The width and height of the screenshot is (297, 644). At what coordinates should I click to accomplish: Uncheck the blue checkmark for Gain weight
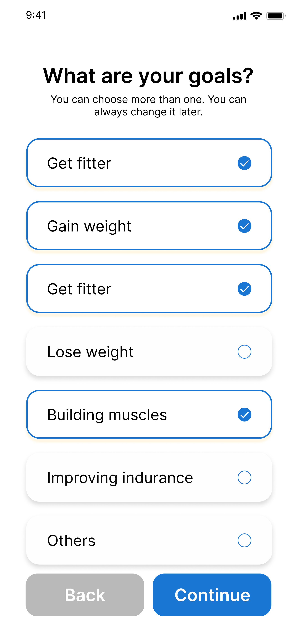(x=244, y=226)
